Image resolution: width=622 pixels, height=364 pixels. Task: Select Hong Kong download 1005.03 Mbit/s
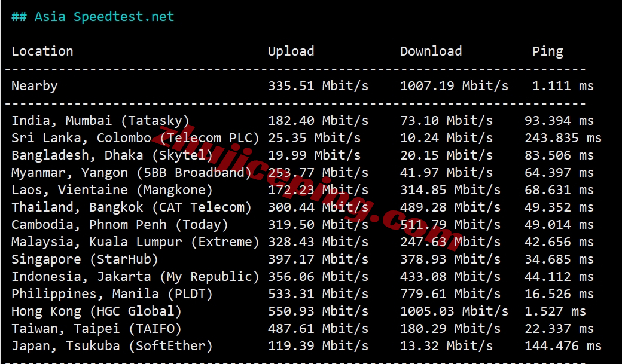pos(454,311)
